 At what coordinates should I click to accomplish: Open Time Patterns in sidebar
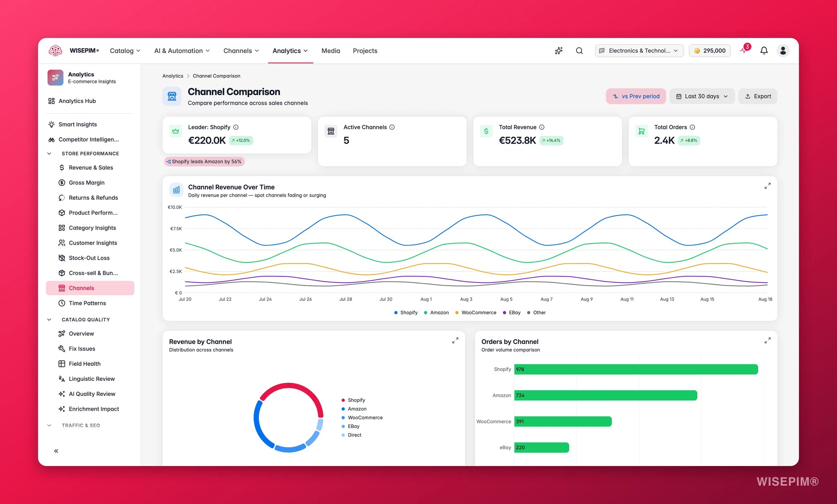click(x=90, y=303)
